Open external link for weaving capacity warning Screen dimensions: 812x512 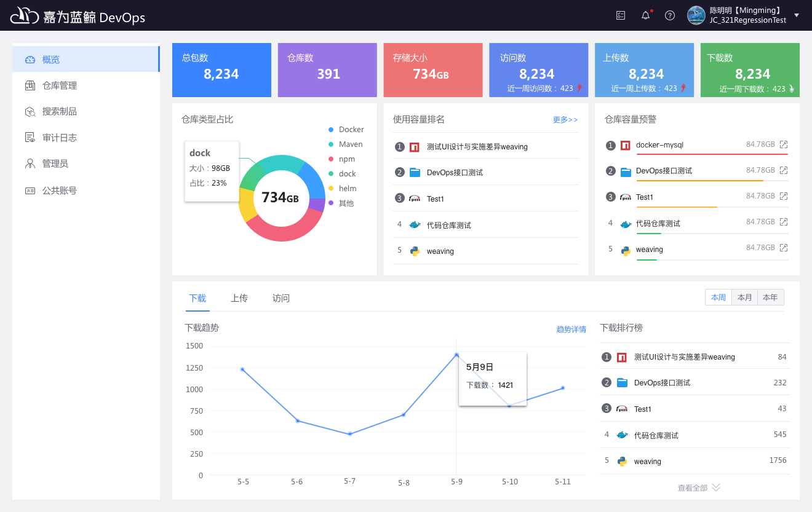(x=784, y=248)
